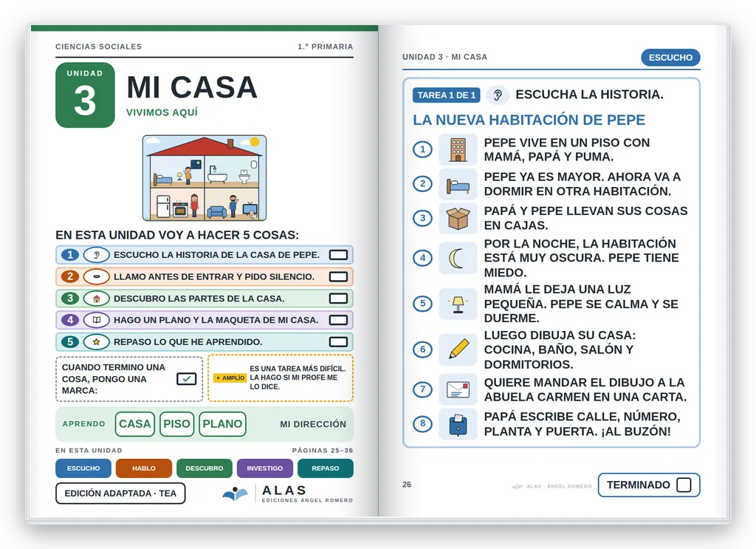Click orange number 2 badge in unit list
756x549 pixels.
[x=70, y=276]
